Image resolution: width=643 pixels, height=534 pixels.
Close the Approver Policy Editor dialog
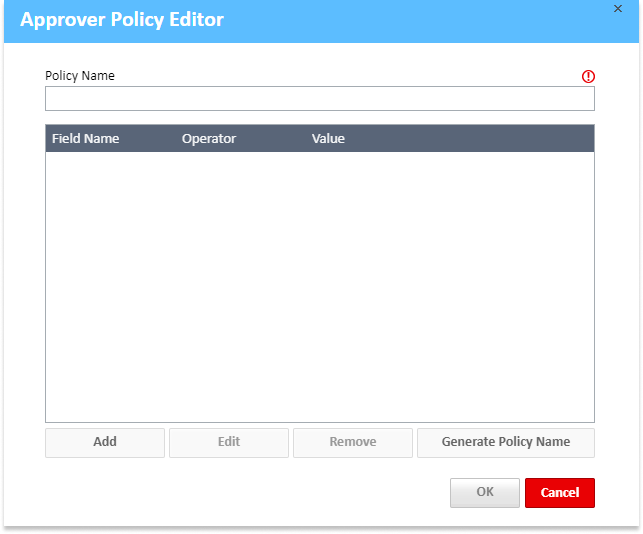click(x=618, y=8)
